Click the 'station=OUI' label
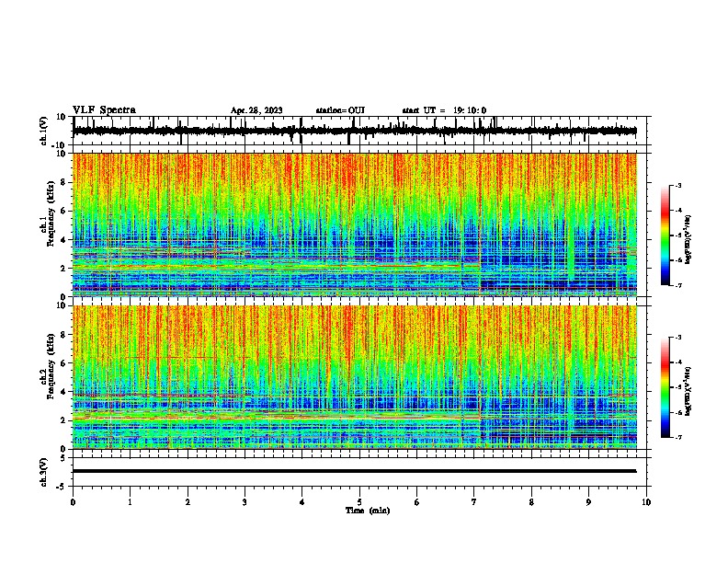The width and height of the screenshot is (728, 563). click(x=340, y=110)
